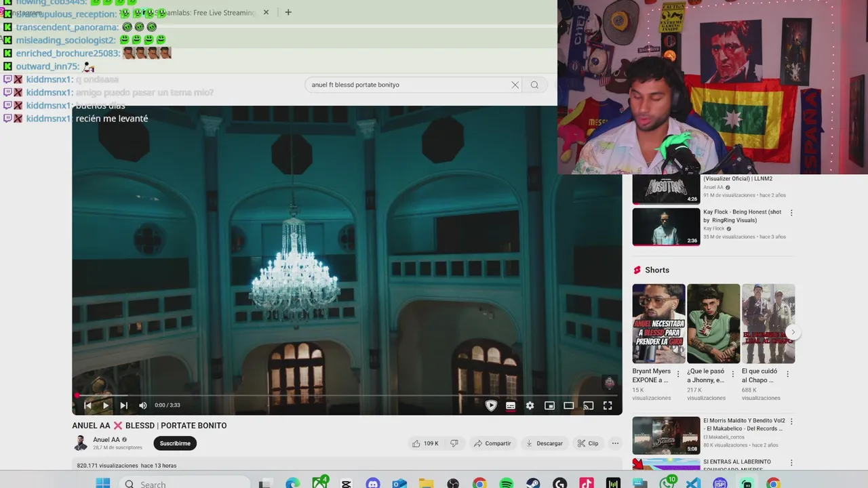Open options for Bryant Myers short
The width and height of the screenshot is (868, 488).
(678, 374)
